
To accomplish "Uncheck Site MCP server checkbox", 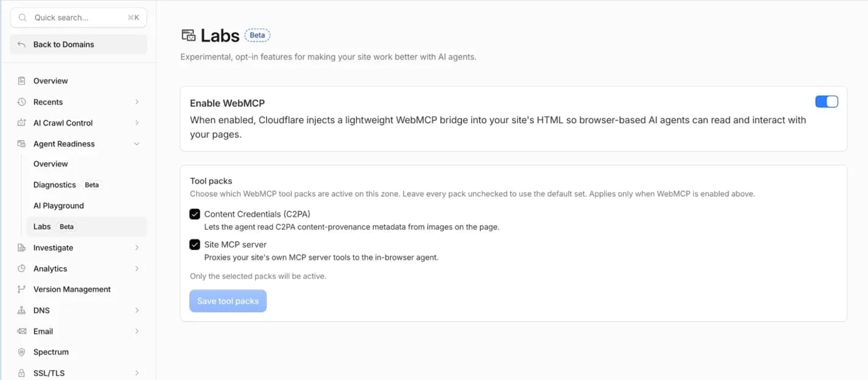I will click(195, 245).
